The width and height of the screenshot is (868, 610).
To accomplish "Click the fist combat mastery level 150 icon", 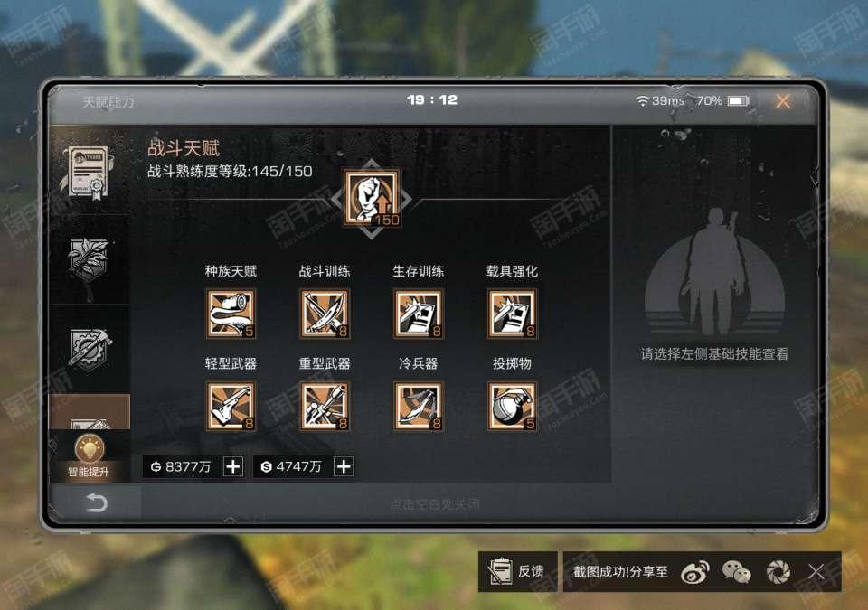I will [372, 198].
